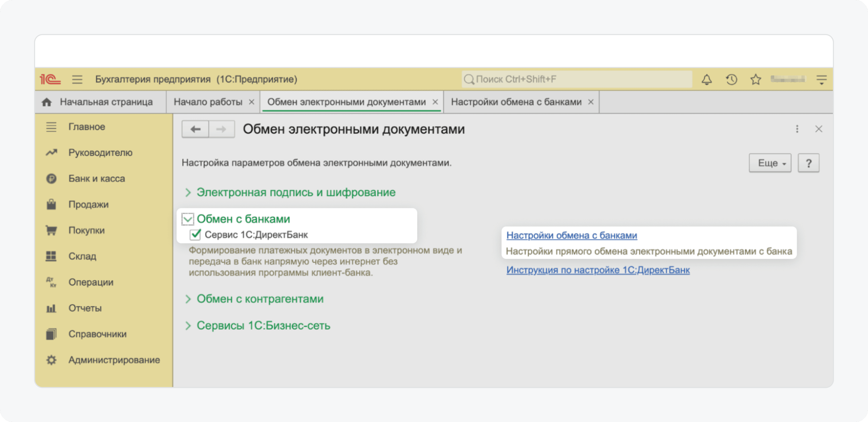
Task: Click the Администрирование gear icon
Action: pyautogui.click(x=51, y=360)
